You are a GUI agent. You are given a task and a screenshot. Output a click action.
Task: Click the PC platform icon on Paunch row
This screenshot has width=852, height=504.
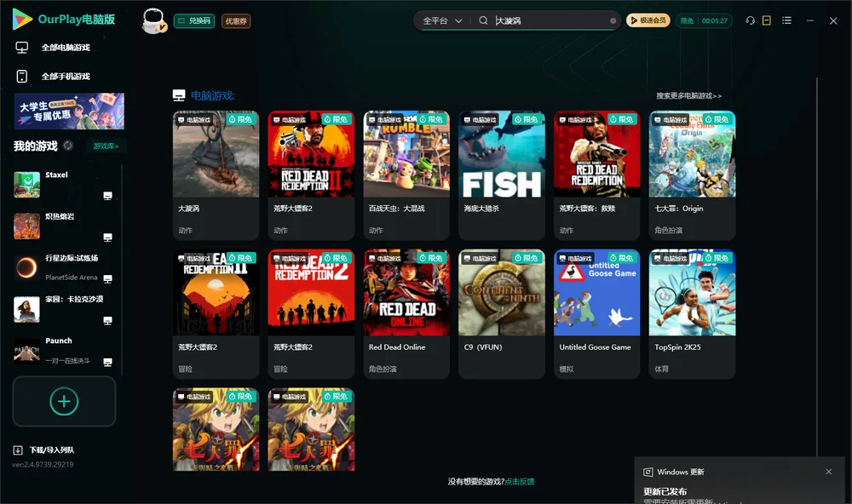click(x=107, y=363)
